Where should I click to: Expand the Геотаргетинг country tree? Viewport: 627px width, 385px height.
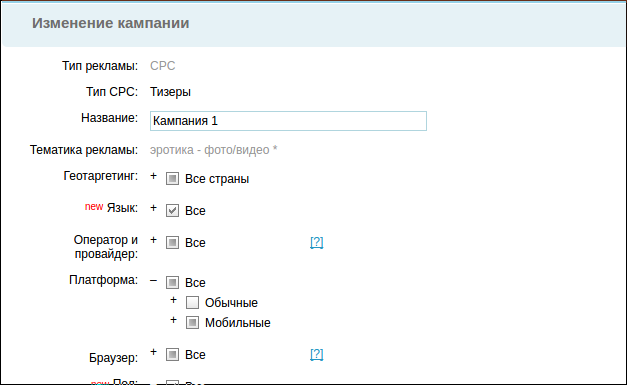click(153, 176)
